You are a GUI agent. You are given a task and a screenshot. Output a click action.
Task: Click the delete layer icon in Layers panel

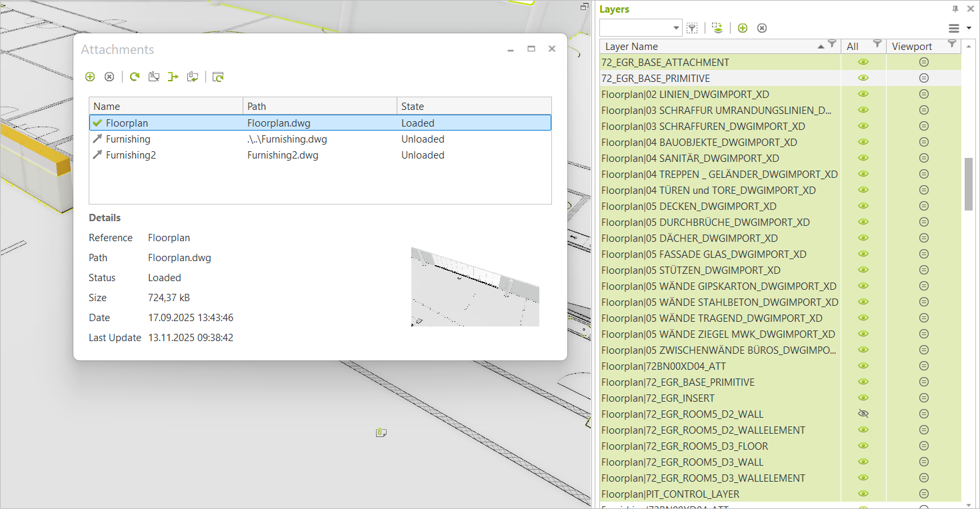(762, 28)
